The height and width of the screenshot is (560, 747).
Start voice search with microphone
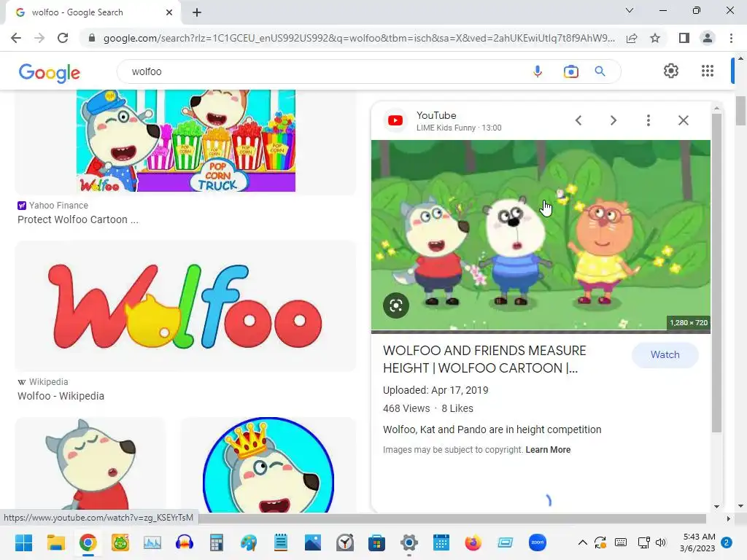pyautogui.click(x=538, y=71)
